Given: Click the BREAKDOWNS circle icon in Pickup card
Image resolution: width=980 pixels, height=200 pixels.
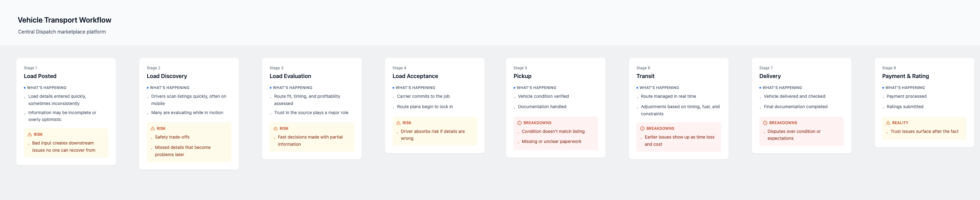Looking at the screenshot, I should (x=519, y=123).
